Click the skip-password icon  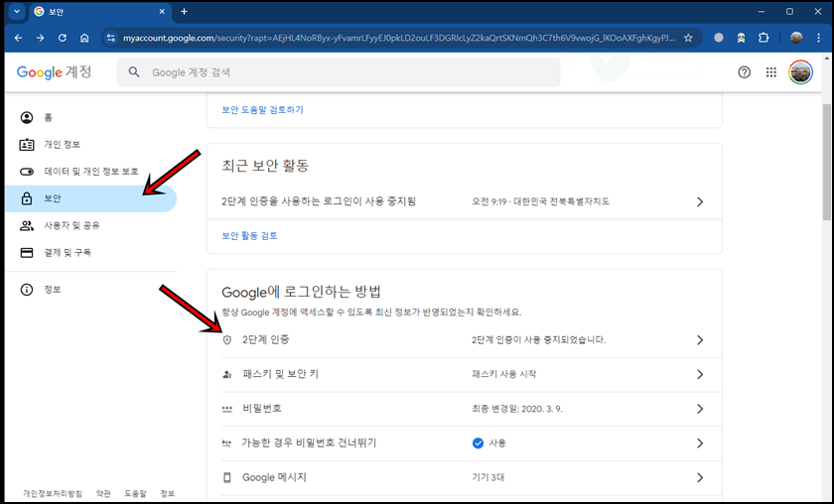[227, 442]
